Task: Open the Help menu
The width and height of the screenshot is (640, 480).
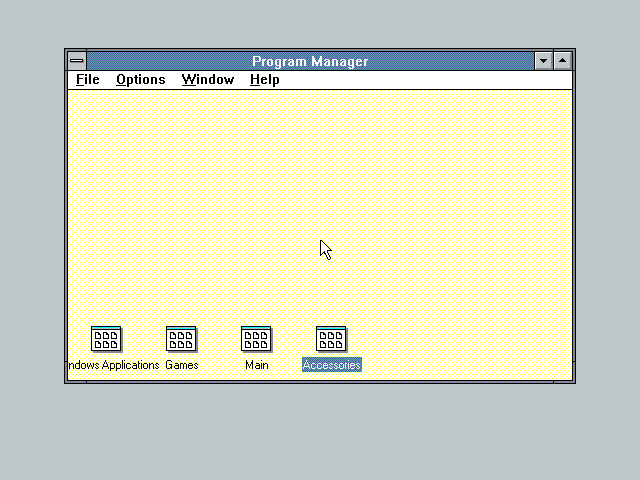Action: tap(264, 80)
